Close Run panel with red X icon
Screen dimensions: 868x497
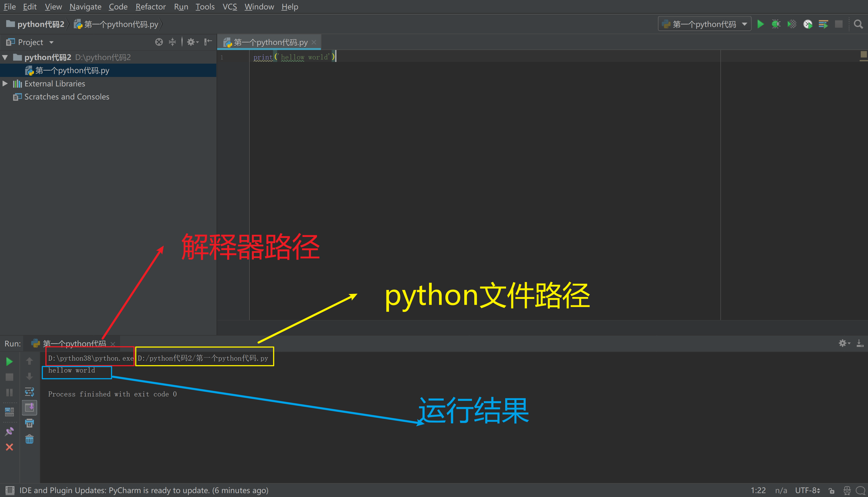9,447
